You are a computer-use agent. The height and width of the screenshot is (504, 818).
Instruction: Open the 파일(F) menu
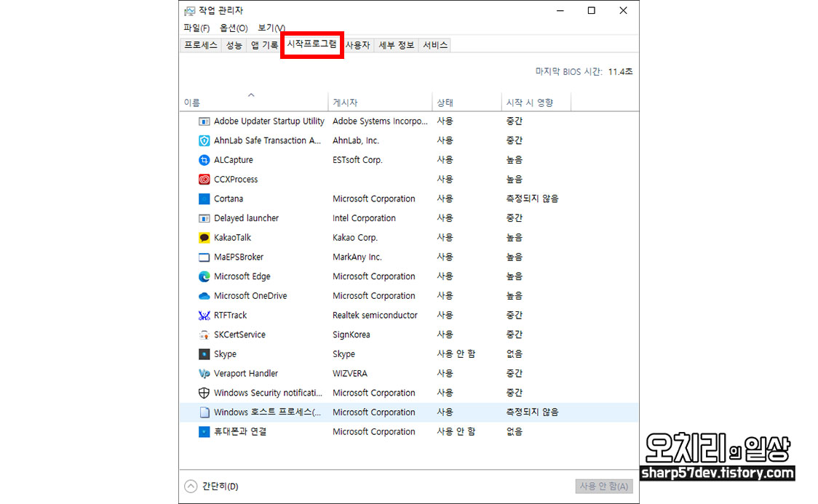click(x=196, y=28)
